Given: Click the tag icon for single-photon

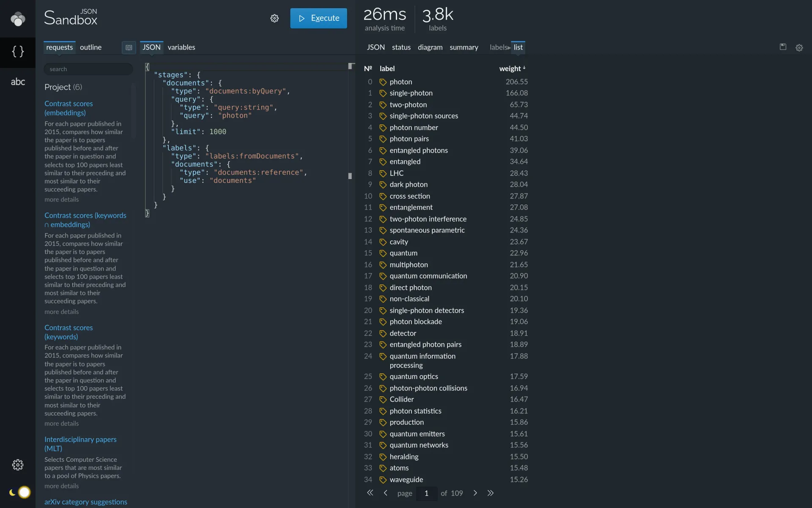Looking at the screenshot, I should (383, 93).
